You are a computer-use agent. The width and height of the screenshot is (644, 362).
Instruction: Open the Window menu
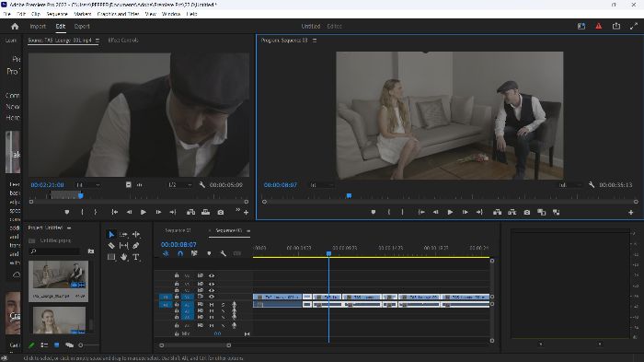click(171, 14)
